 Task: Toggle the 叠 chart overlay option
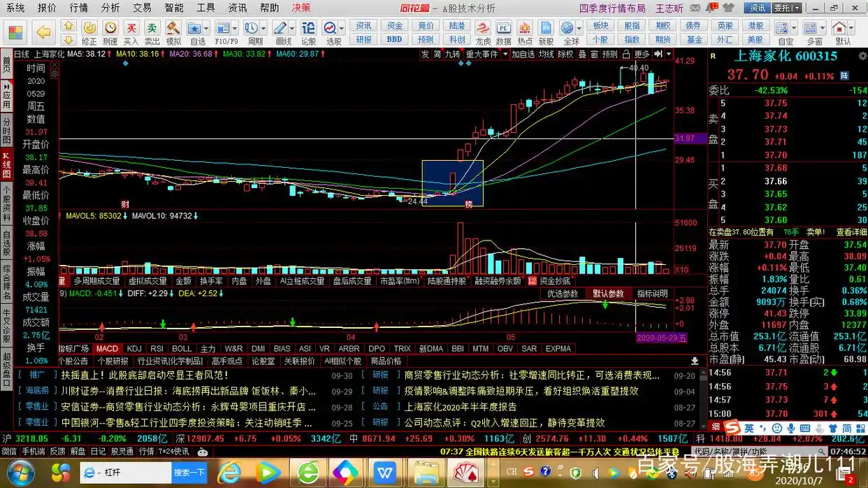pyautogui.click(x=583, y=54)
